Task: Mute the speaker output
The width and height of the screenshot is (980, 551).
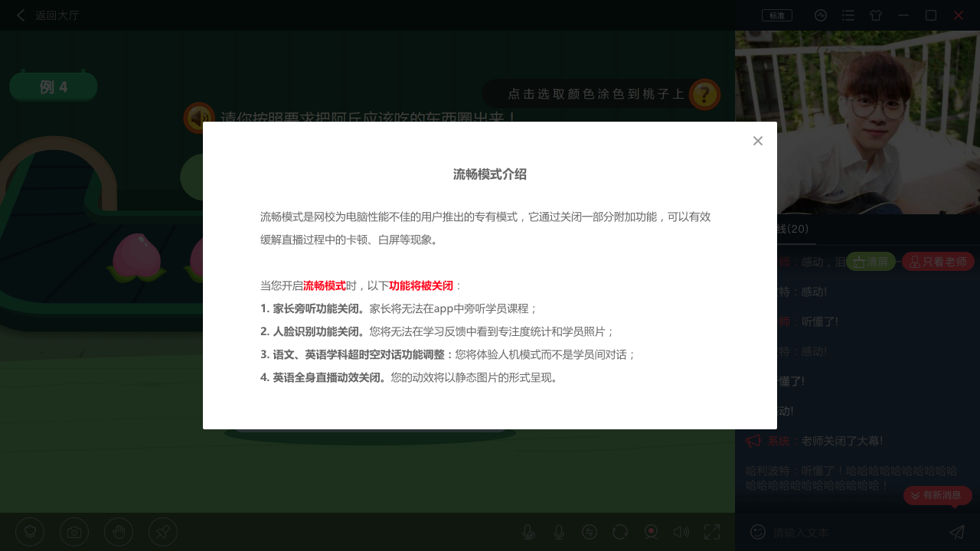Action: point(681,532)
